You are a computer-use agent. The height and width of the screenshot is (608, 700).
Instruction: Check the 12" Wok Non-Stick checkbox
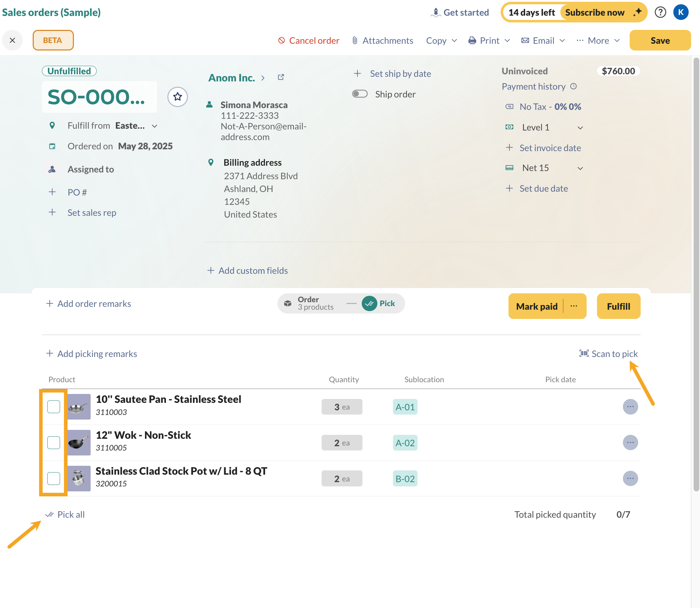coord(54,443)
